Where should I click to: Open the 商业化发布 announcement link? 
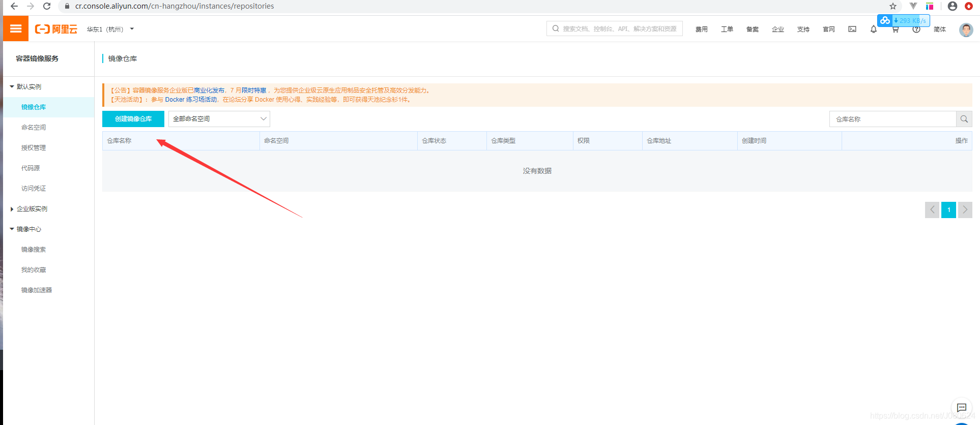click(209, 90)
